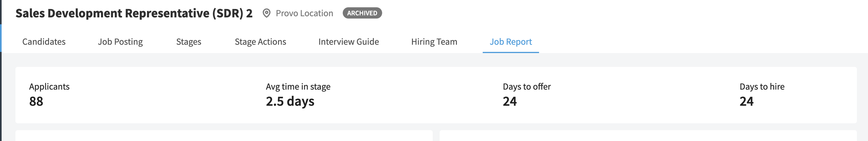Screen dimensions: 868x141
Task: Click the blue highlight on the dark left sidebar
Action: tap(1, 38)
